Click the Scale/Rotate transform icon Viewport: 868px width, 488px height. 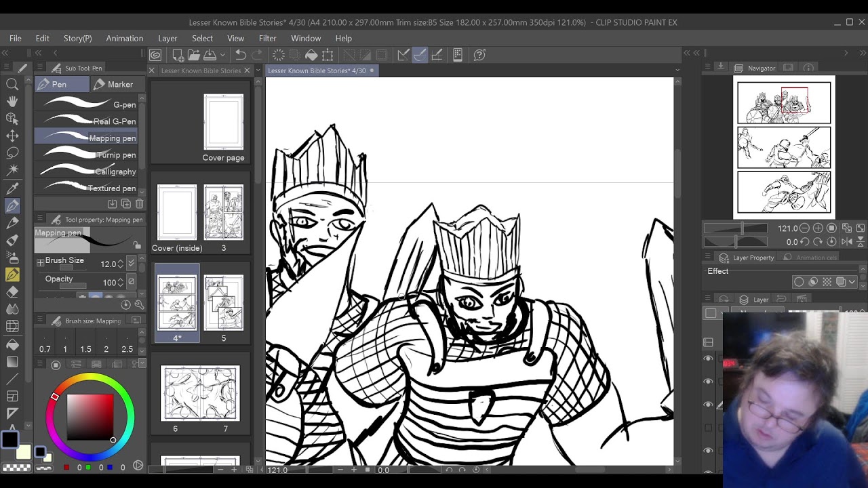(328, 55)
